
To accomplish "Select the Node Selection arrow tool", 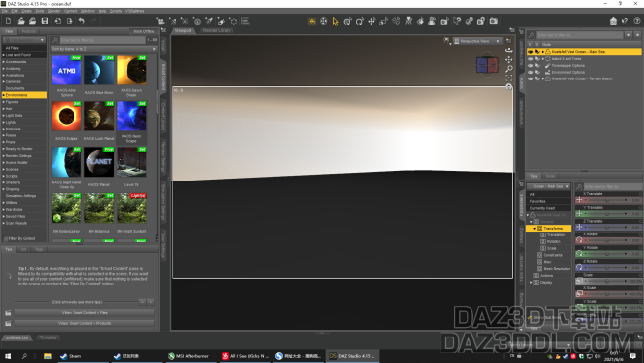I will click(335, 21).
